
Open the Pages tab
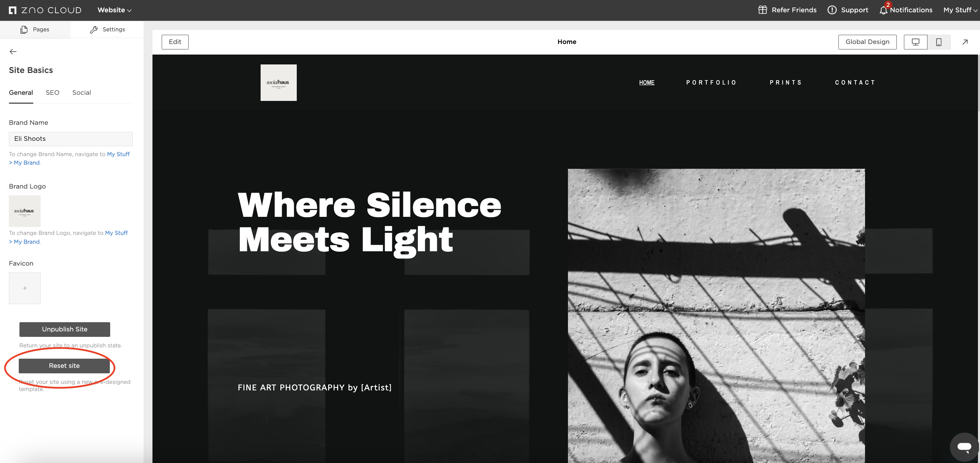point(35,30)
